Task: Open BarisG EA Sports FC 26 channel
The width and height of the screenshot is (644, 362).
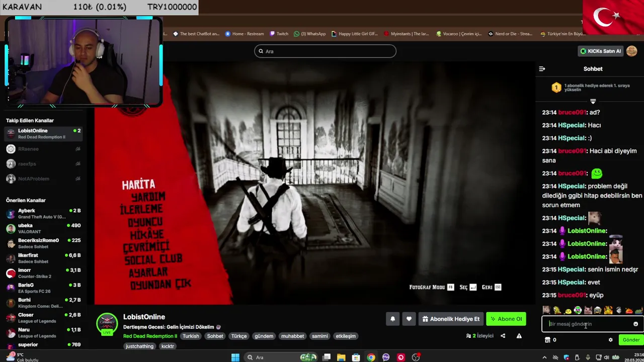Action: [43, 288]
